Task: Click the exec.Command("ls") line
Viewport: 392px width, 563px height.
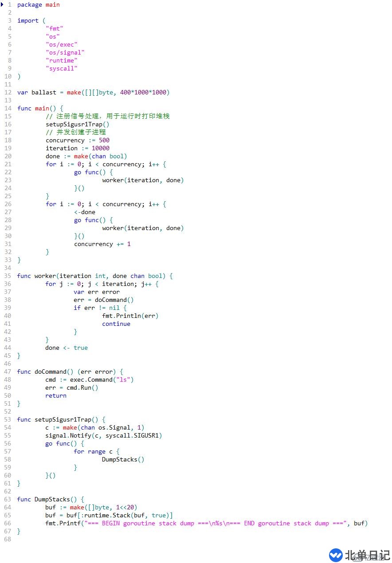Action: coord(89,379)
